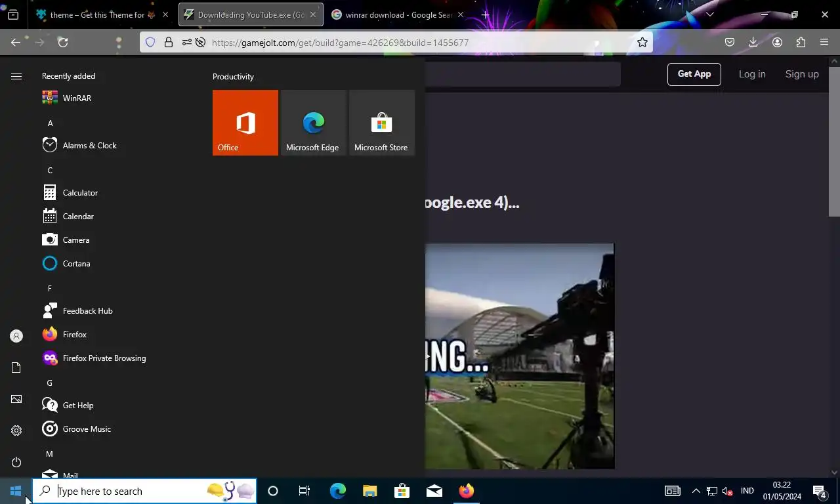Screen dimensions: 840x504
Task: Click the Productivity group title
Action: click(x=233, y=77)
